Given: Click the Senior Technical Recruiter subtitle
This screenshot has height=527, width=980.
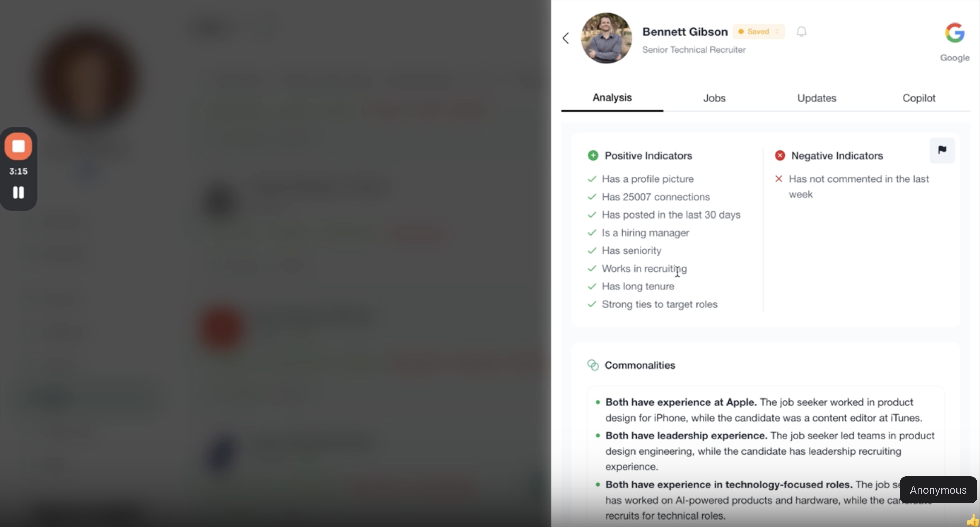Looking at the screenshot, I should tap(693, 50).
